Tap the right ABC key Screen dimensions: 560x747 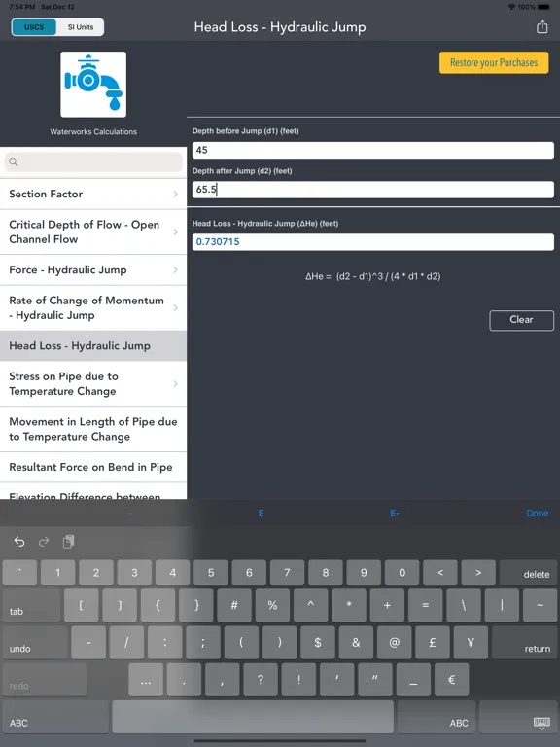point(437,717)
